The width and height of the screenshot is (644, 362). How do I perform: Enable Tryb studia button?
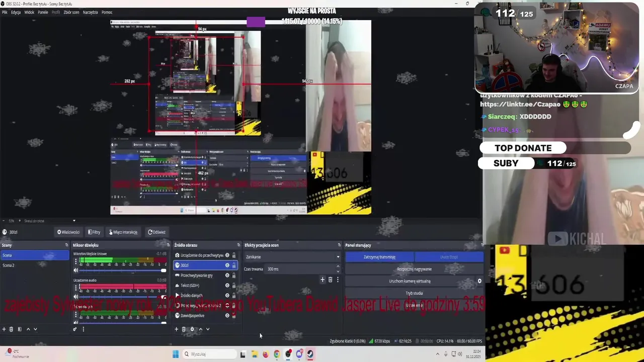coord(414,293)
